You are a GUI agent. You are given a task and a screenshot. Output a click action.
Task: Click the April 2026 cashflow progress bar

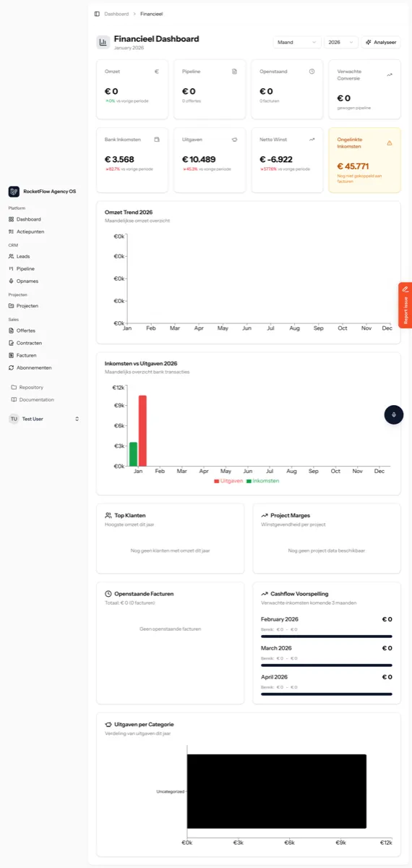[327, 694]
